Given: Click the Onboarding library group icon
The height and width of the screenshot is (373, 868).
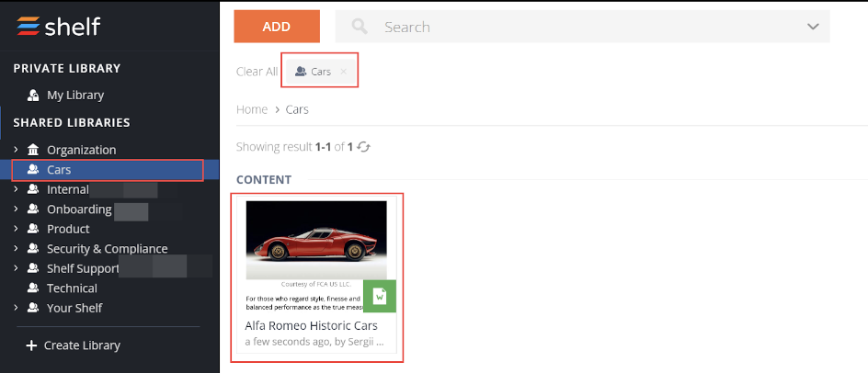Looking at the screenshot, I should pyautogui.click(x=33, y=209).
